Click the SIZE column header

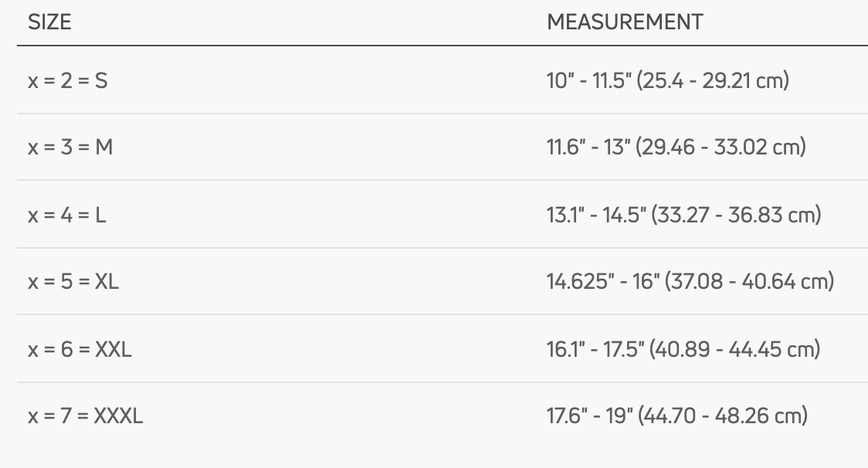tap(49, 22)
